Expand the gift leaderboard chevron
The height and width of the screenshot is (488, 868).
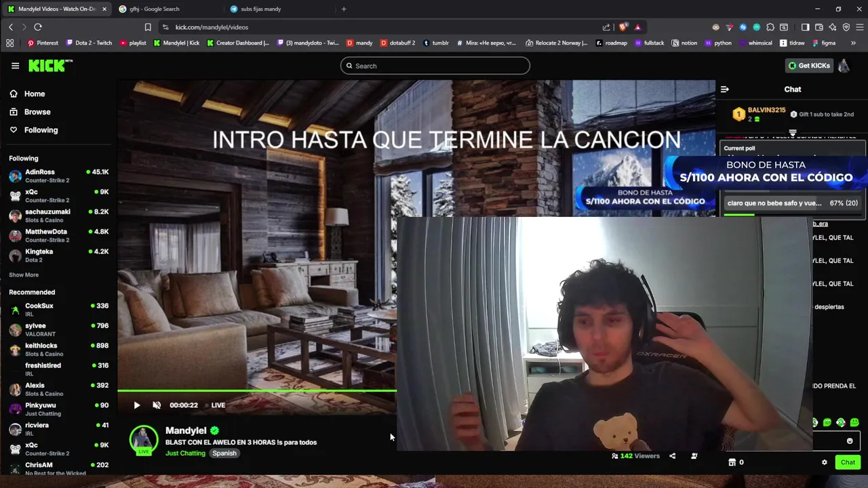click(x=792, y=133)
